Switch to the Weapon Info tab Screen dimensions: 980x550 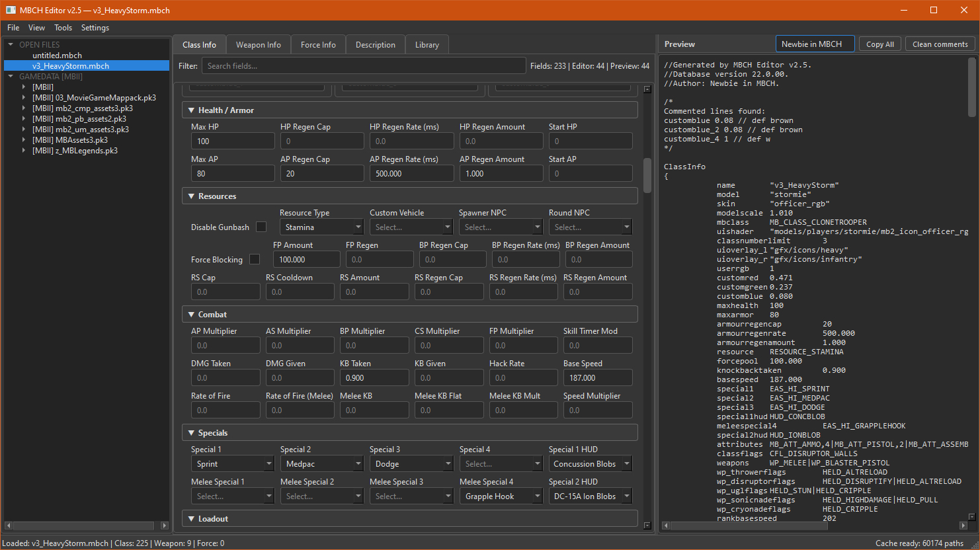[x=259, y=45]
